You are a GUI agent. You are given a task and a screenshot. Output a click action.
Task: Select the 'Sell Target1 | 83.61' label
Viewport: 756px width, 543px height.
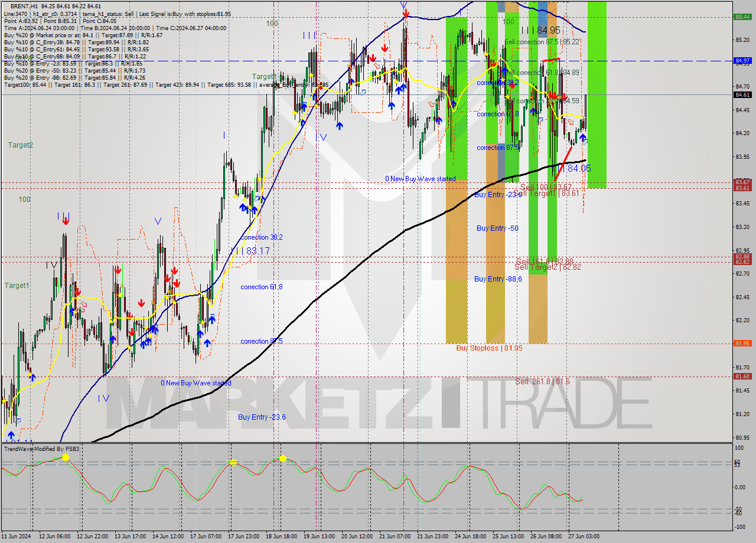tap(546, 193)
